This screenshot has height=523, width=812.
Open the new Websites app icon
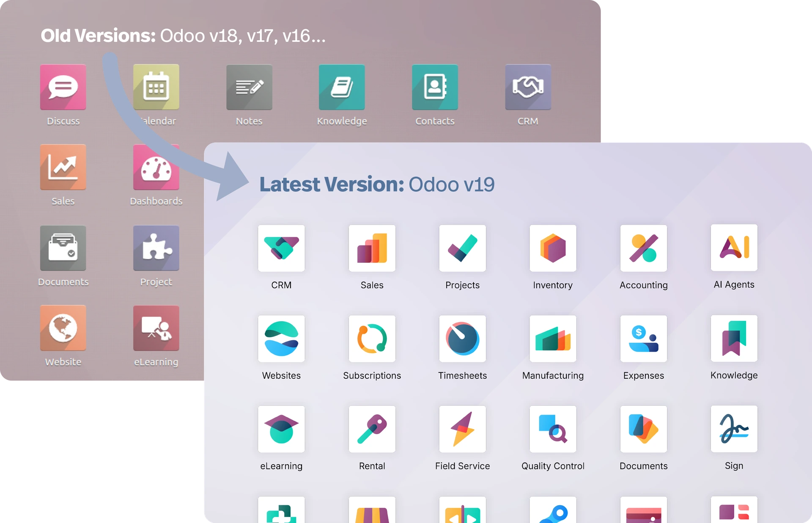281,339
